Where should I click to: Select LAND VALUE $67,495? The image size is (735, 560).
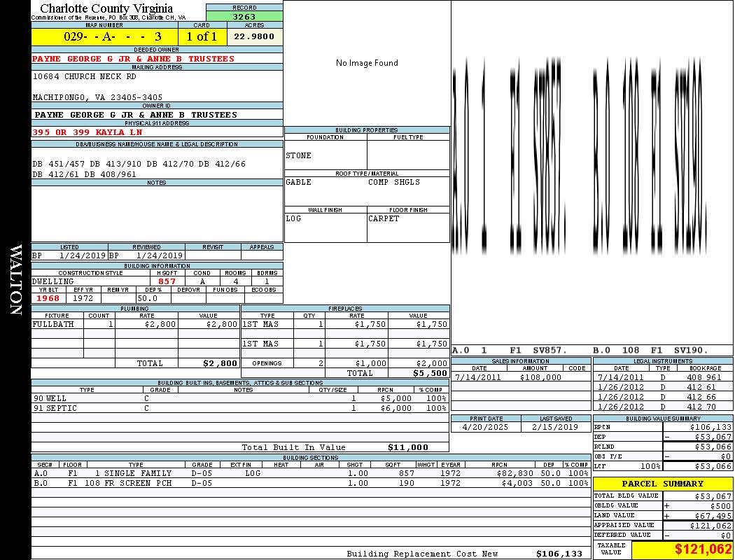point(713,516)
